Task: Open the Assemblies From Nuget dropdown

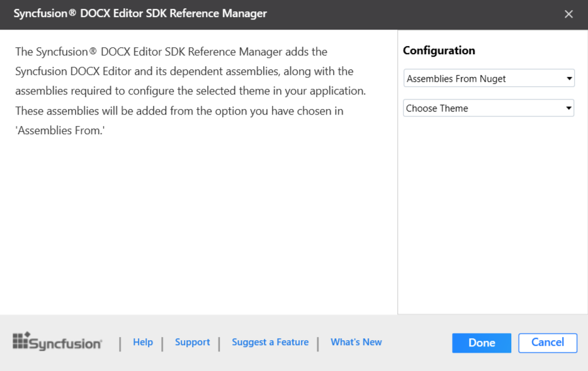Action: point(489,78)
